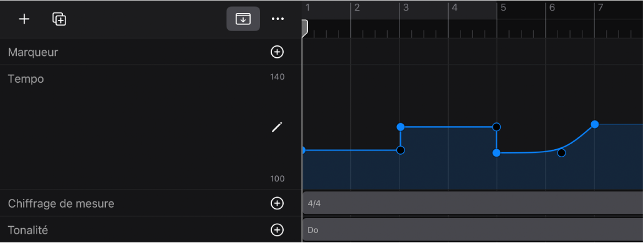Click the Tempo track label
The width and height of the screenshot is (644, 243).
click(x=26, y=79)
